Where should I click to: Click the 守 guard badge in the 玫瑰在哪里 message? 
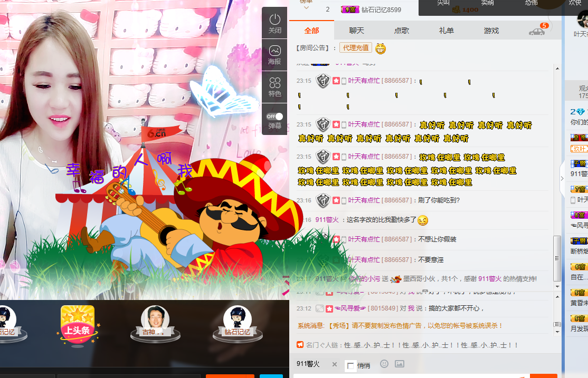pyautogui.click(x=323, y=157)
